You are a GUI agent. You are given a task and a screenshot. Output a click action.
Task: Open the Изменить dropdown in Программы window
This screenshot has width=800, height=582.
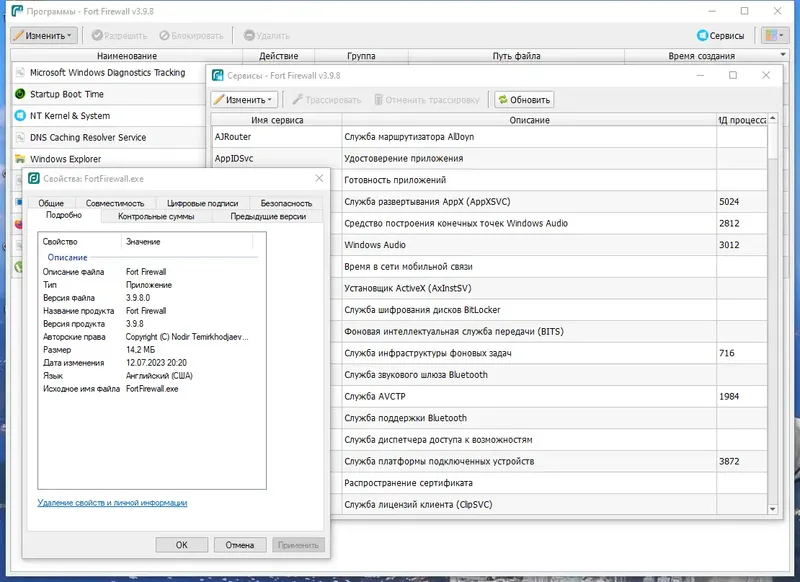coord(44,35)
